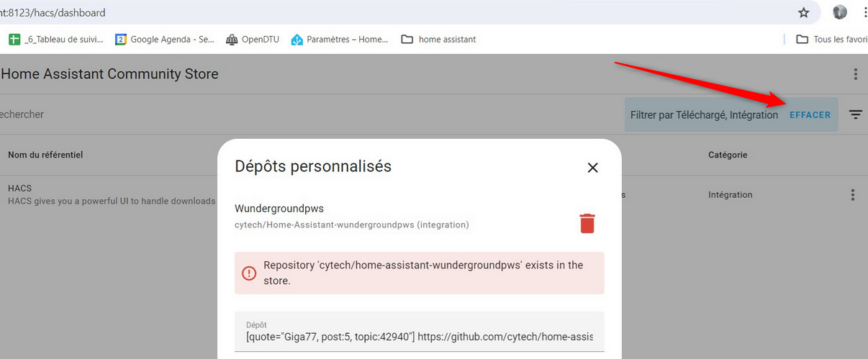Open the filter options icon
The height and width of the screenshot is (359, 868).
[x=855, y=114]
